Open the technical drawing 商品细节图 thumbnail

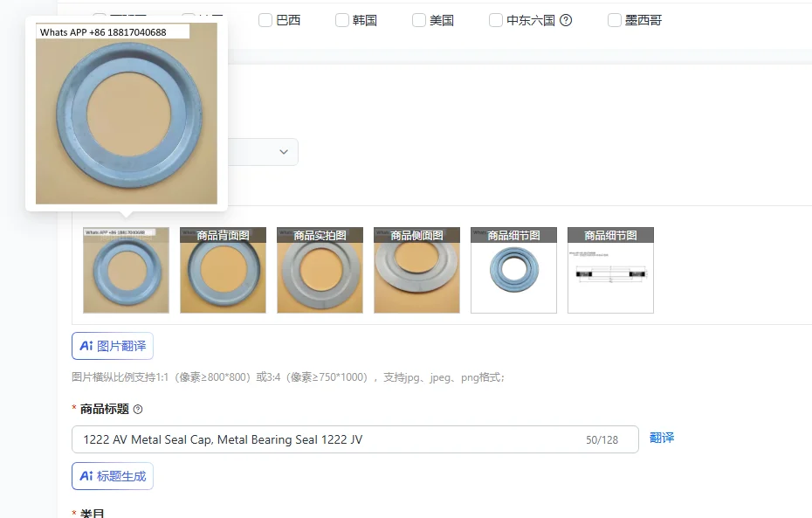coord(610,270)
